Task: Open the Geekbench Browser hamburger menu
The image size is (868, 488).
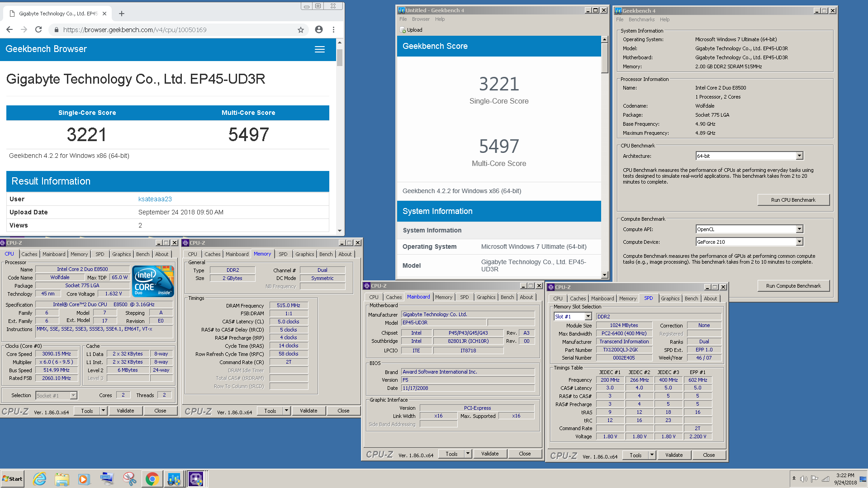Action: pos(320,49)
